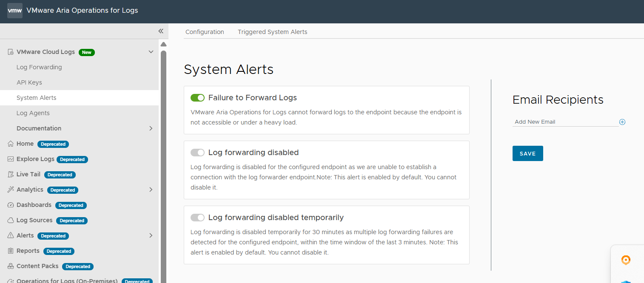
Task: Click the vmw logo icon
Action: click(15, 11)
